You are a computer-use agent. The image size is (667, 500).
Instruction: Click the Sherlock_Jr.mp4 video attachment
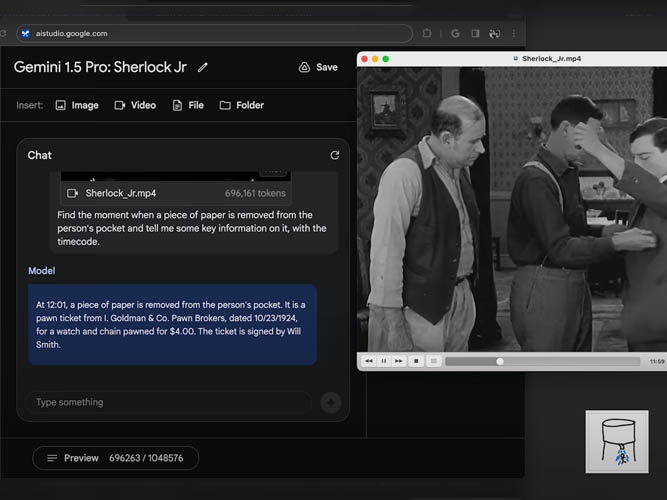click(120, 193)
